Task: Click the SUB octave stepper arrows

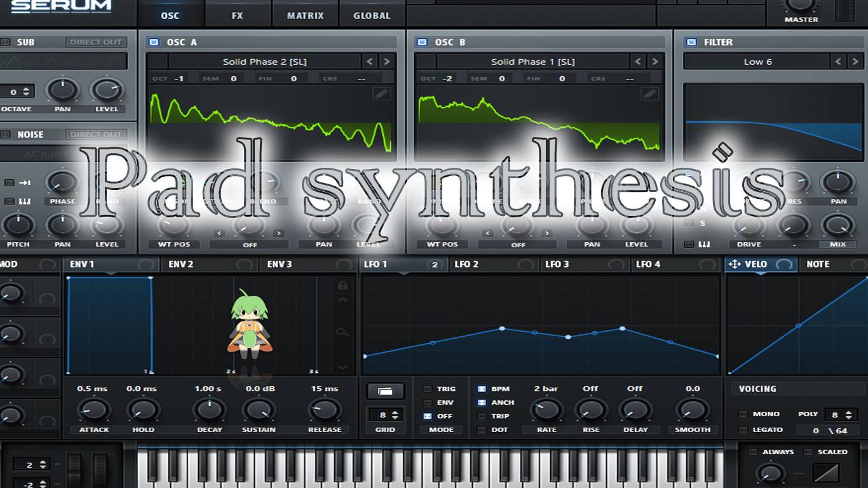Action: click(26, 91)
